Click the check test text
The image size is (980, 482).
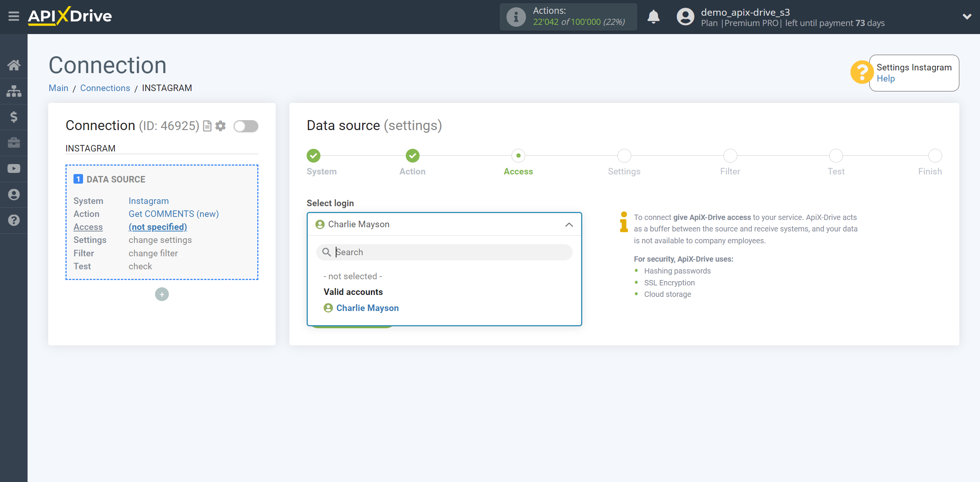click(140, 267)
